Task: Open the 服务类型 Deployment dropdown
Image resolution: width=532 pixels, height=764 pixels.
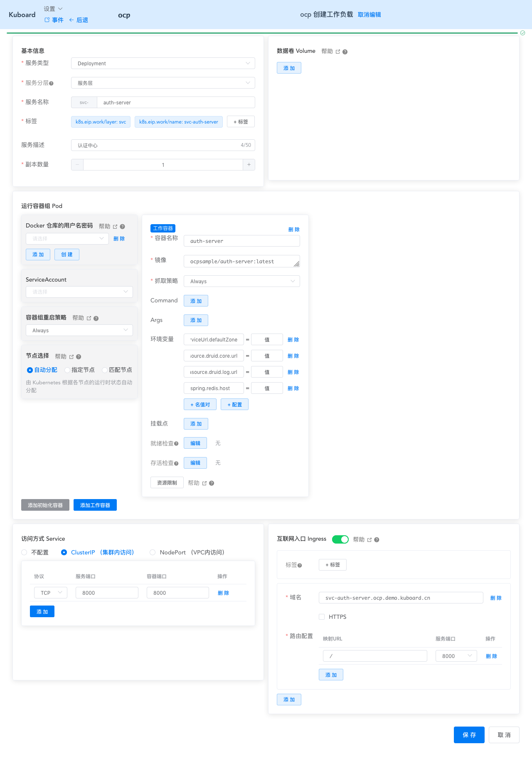Action: (163, 63)
